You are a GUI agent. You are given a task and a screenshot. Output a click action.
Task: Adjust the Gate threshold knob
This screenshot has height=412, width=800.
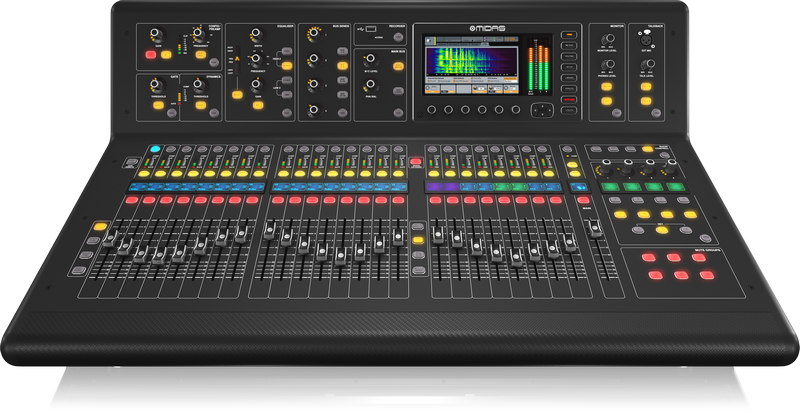(x=153, y=83)
